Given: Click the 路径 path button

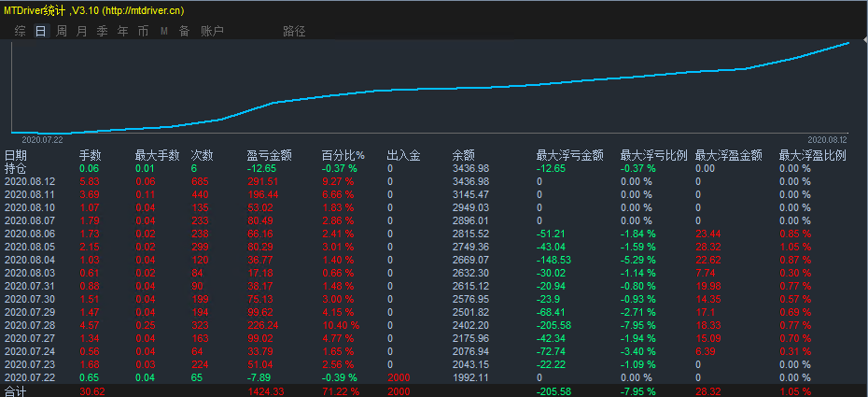Looking at the screenshot, I should 294,31.
